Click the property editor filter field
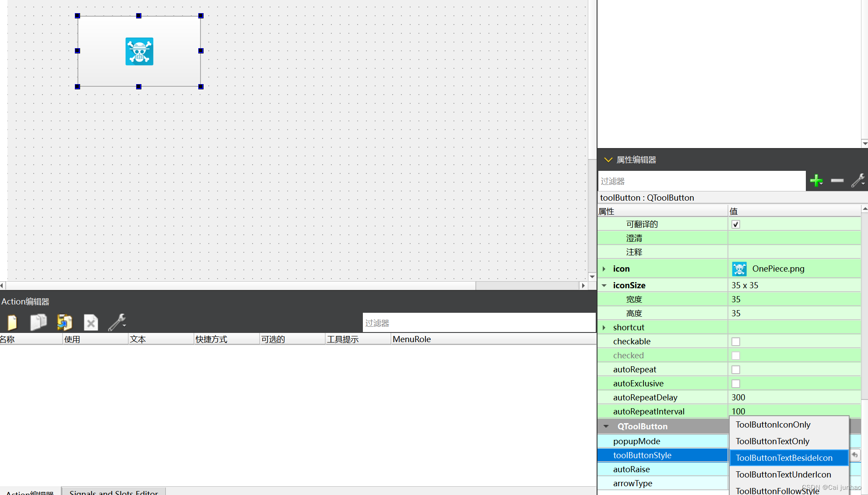This screenshot has width=868, height=495. (x=702, y=181)
